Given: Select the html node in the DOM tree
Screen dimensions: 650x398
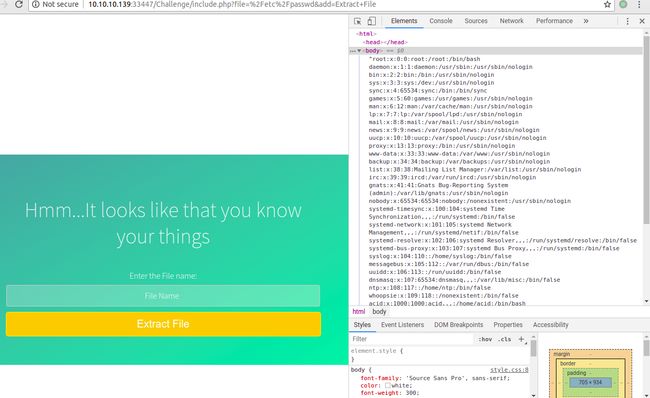Looking at the screenshot, I should point(366,34).
